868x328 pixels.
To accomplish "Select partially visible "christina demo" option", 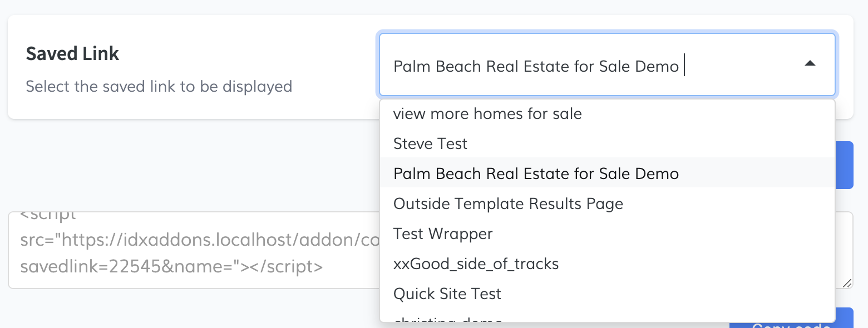I will [x=447, y=320].
